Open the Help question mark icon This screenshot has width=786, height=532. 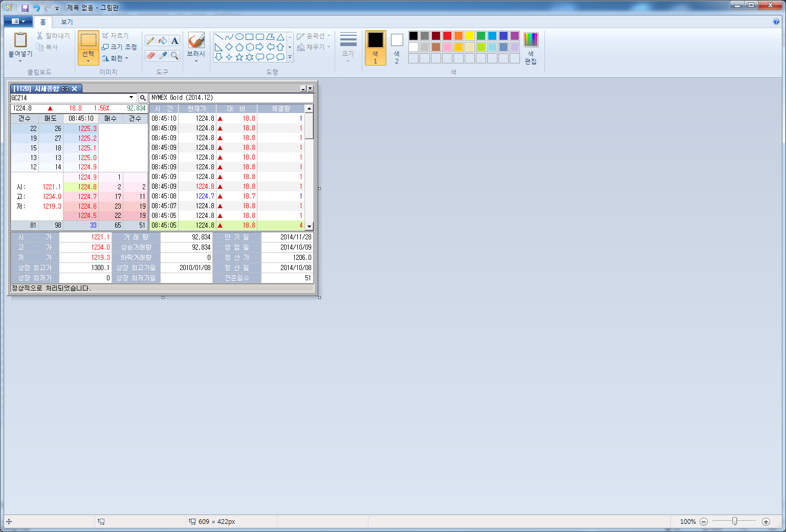click(x=776, y=21)
